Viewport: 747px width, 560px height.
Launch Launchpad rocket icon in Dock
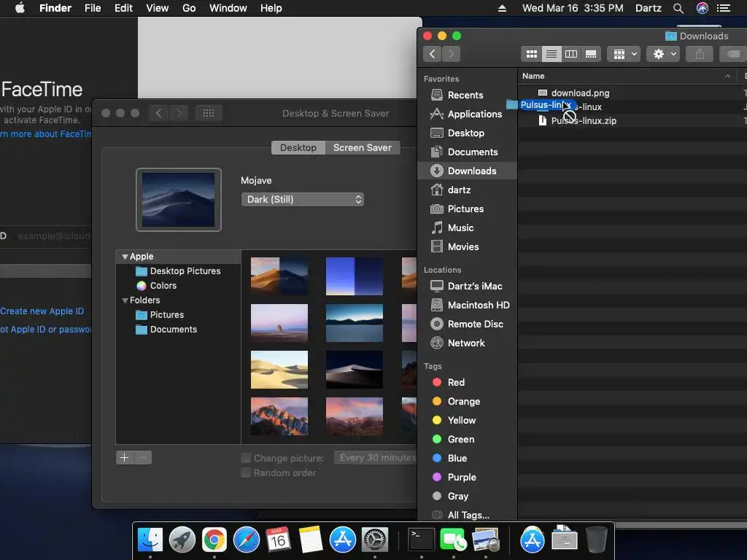pyautogui.click(x=182, y=540)
